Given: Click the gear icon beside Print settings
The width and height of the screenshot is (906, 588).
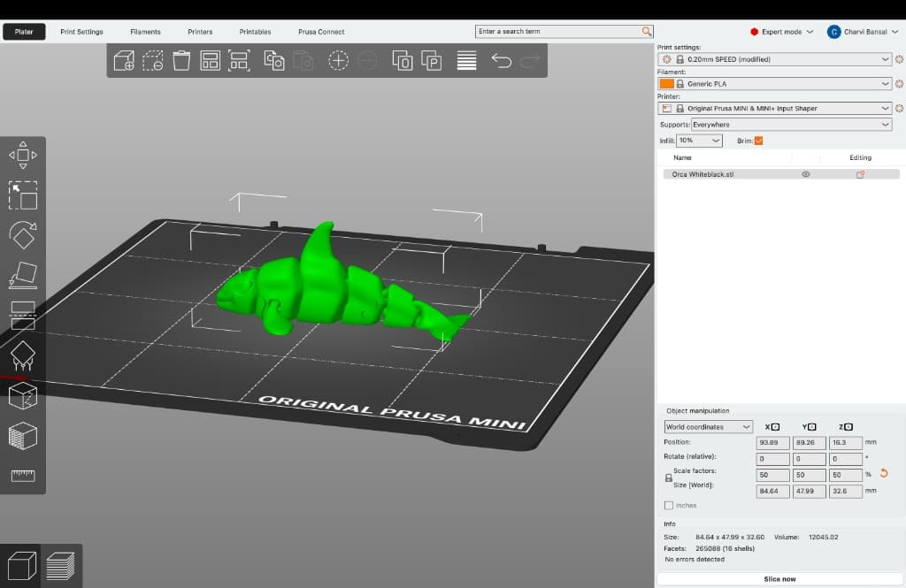Looking at the screenshot, I should pyautogui.click(x=899, y=59).
